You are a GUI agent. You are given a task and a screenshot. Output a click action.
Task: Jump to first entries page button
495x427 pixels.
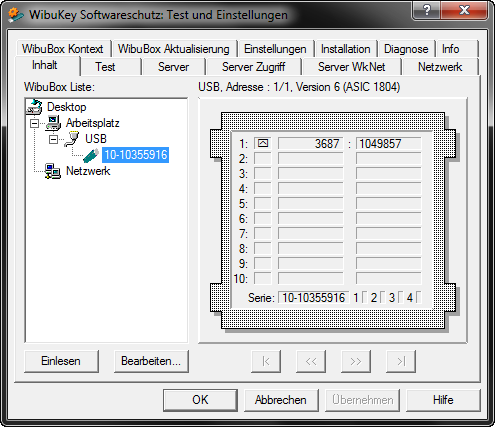266,361
